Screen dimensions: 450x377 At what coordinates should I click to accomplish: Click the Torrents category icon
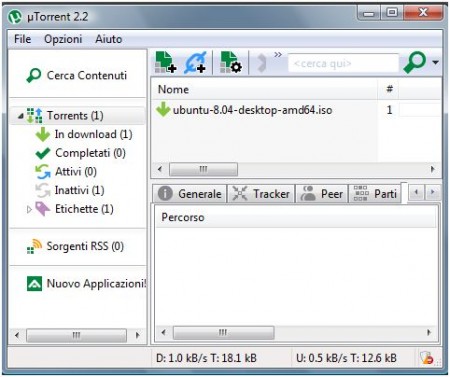[x=34, y=115]
